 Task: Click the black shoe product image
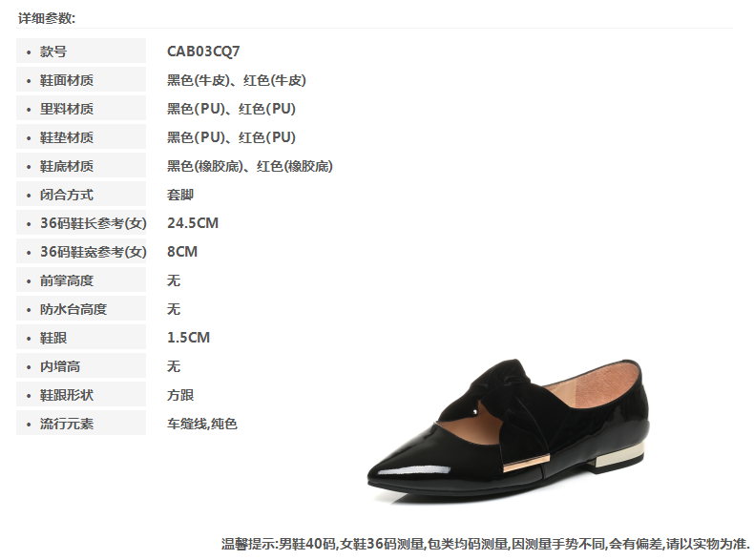pos(509,430)
